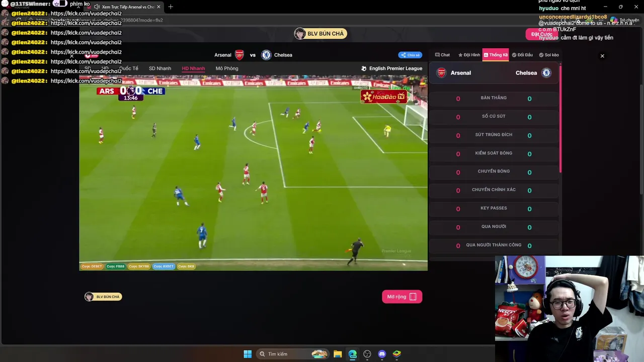Click the CHUYỀN CHÍNH XÁC stat row
The image size is (644, 362).
494,191
